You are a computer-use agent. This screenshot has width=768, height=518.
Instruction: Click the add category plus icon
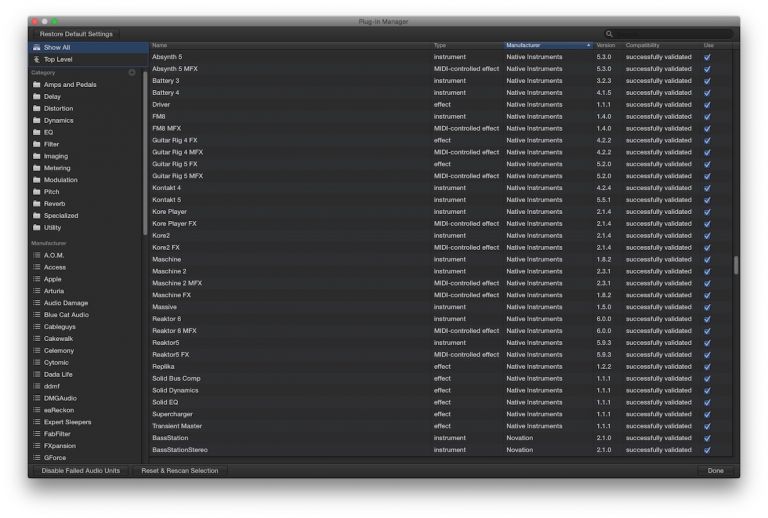[x=132, y=72]
